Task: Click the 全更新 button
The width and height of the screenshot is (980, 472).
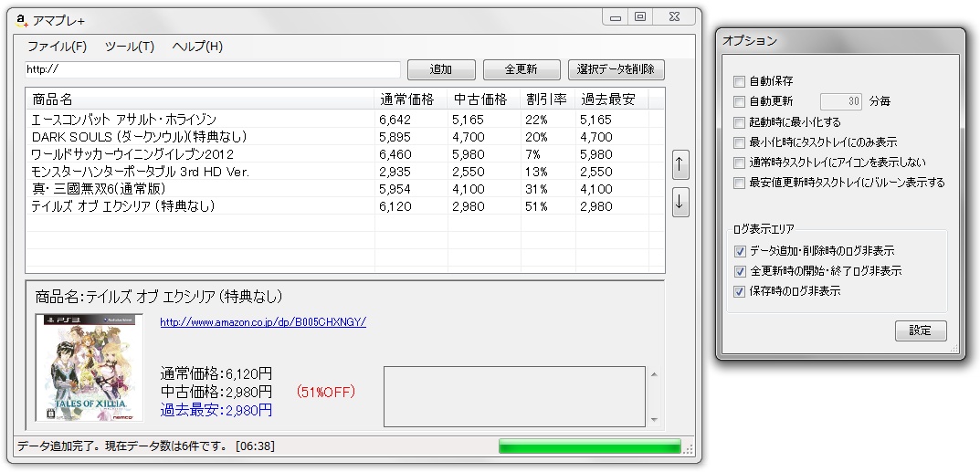Action: (522, 69)
